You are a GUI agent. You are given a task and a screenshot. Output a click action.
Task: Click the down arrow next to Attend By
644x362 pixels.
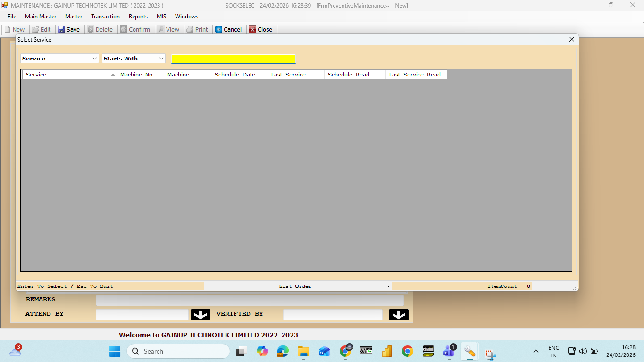coord(201,314)
